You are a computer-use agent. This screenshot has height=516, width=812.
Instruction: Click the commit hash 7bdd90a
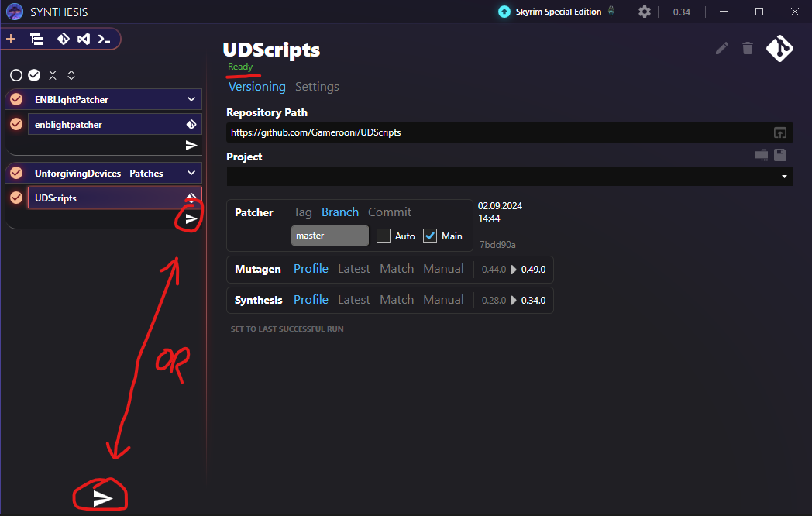click(497, 245)
